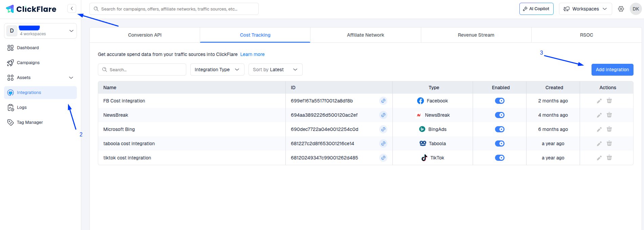Click the Taboola type icon
The height and width of the screenshot is (230, 644).
click(x=423, y=143)
